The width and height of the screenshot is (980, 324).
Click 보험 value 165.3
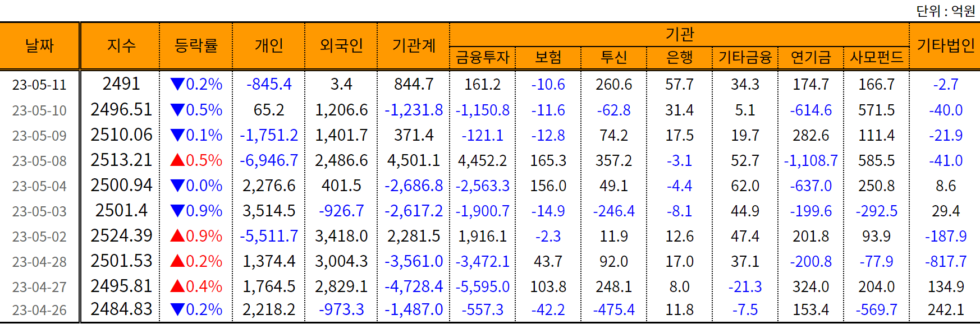[x=548, y=160]
